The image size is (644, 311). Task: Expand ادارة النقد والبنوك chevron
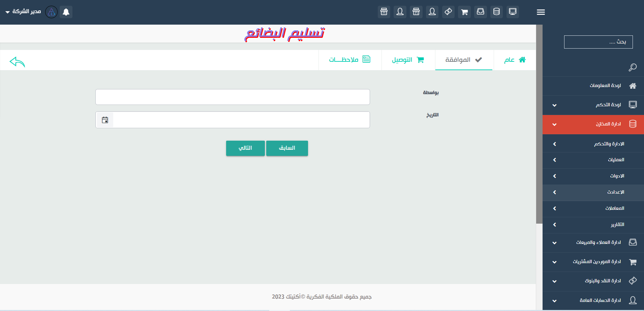[554, 281]
